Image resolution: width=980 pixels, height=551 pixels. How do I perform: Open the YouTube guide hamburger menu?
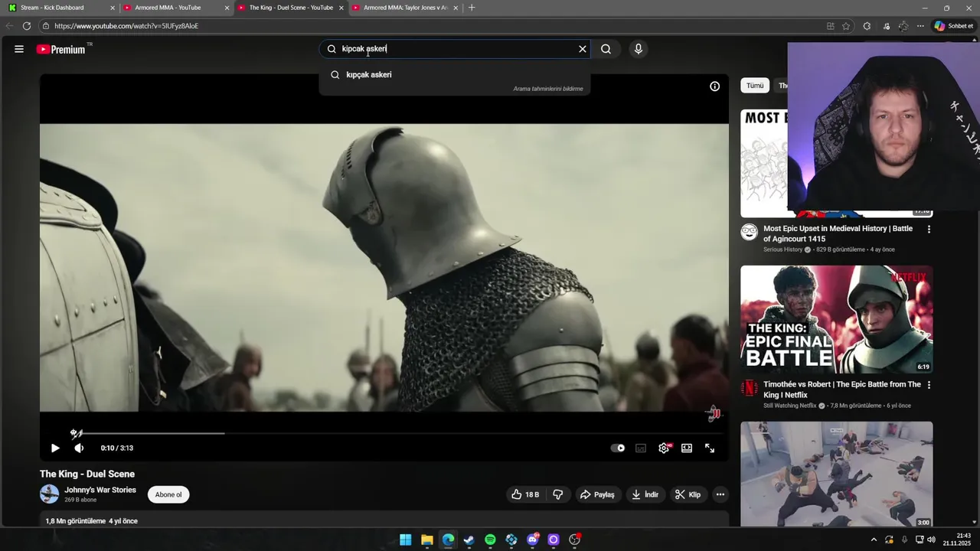pos(19,49)
